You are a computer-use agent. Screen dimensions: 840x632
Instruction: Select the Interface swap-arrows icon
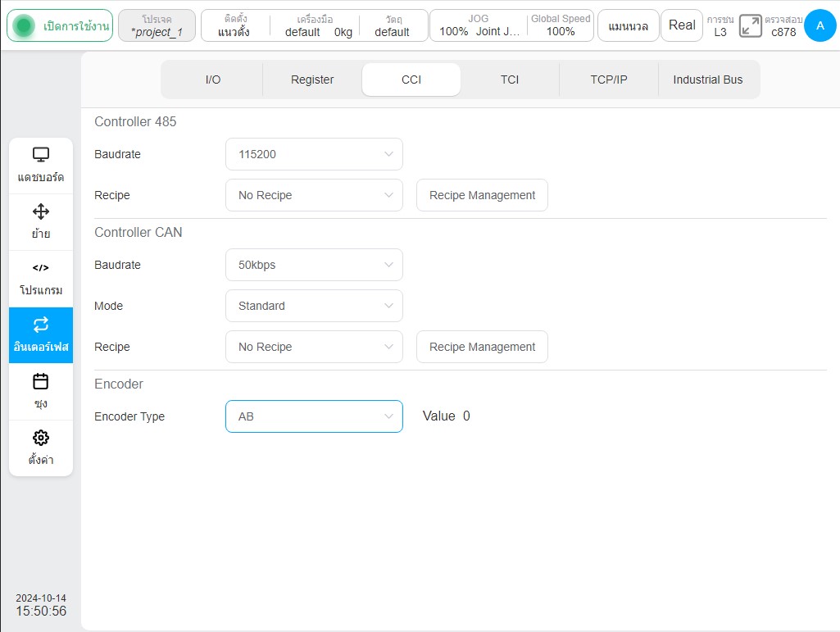[41, 325]
